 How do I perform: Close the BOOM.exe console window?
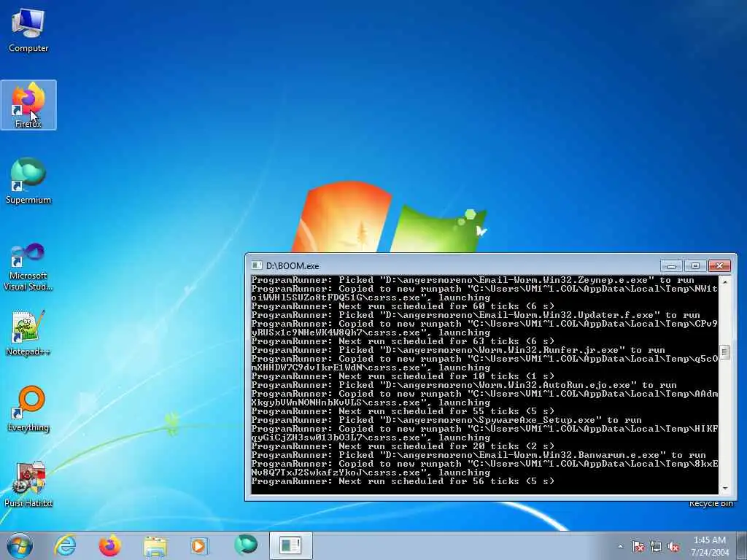pos(719,265)
